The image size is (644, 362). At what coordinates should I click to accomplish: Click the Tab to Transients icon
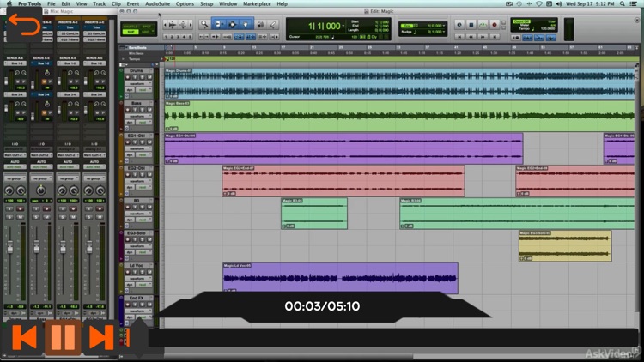click(x=216, y=37)
